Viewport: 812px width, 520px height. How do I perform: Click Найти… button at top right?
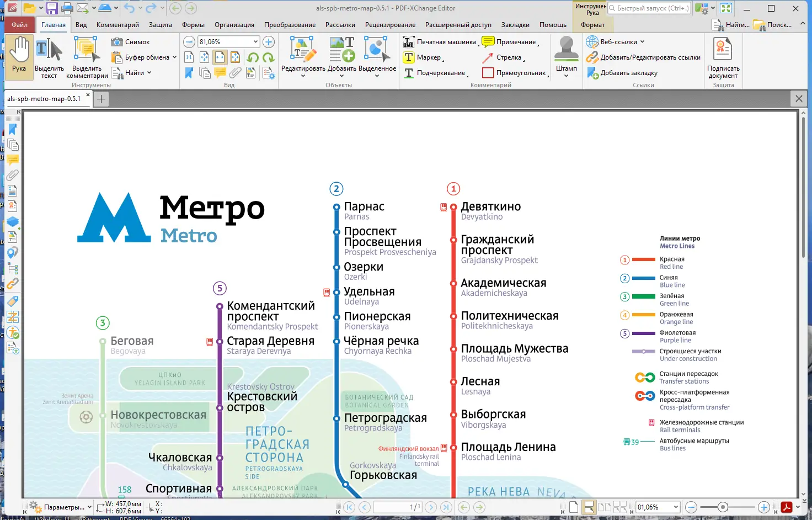tap(731, 25)
